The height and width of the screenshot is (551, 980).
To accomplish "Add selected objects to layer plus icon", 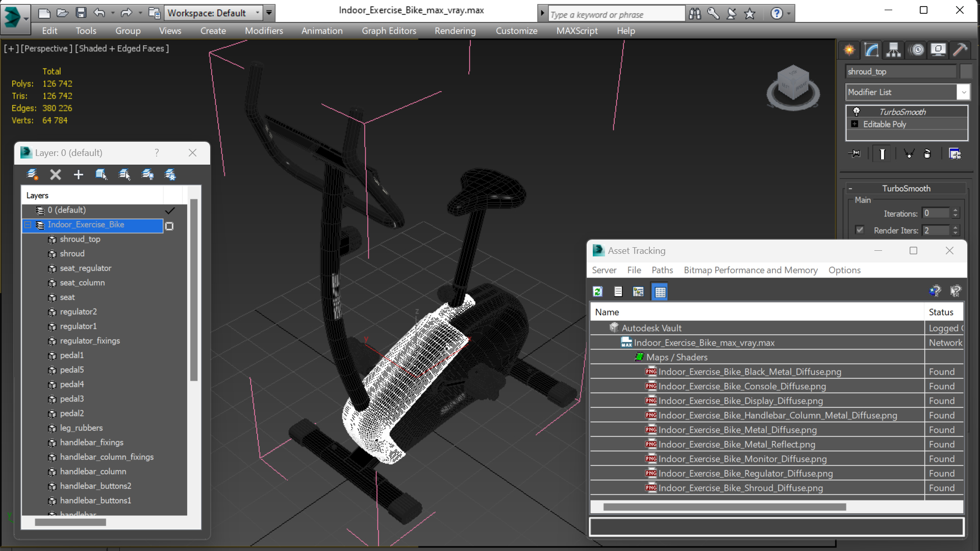I will click(78, 175).
